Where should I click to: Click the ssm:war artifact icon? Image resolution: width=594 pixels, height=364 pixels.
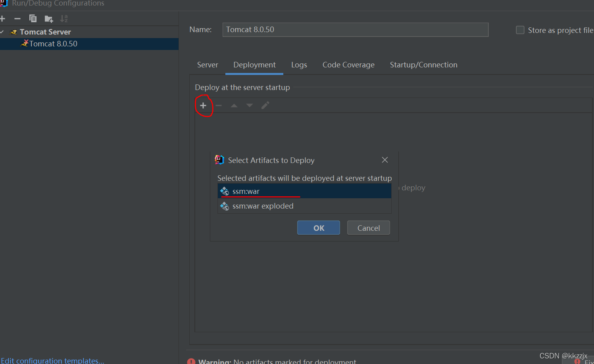pyautogui.click(x=225, y=191)
